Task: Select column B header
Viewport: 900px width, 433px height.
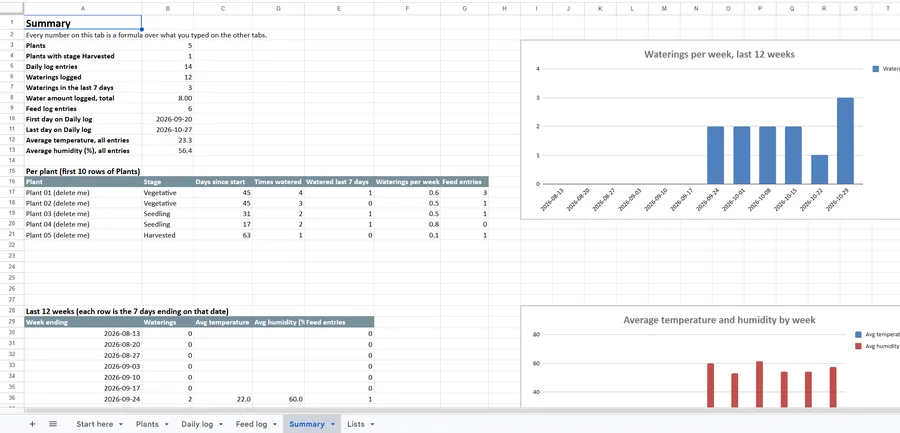Action: 168,8
